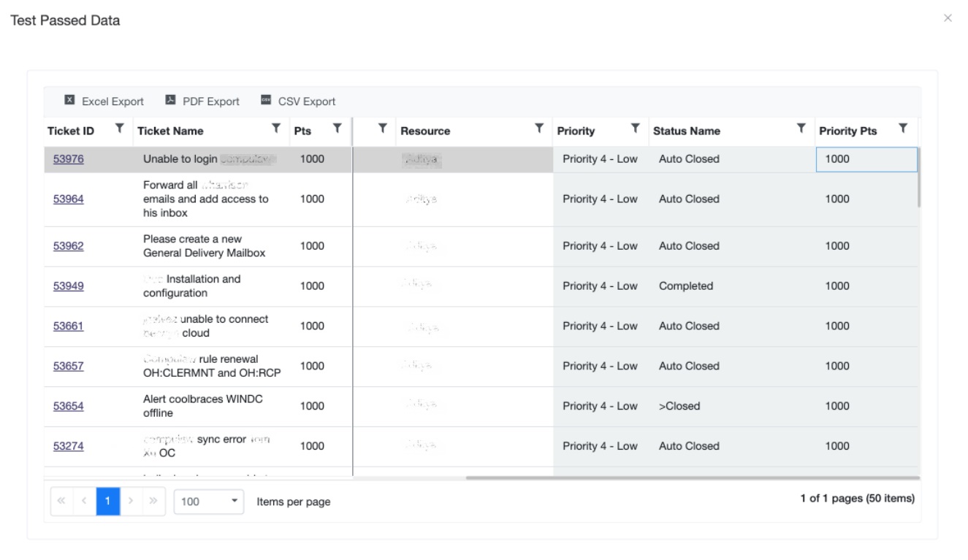Open ticket 53949 link
The height and width of the screenshot is (560, 968).
click(x=69, y=286)
